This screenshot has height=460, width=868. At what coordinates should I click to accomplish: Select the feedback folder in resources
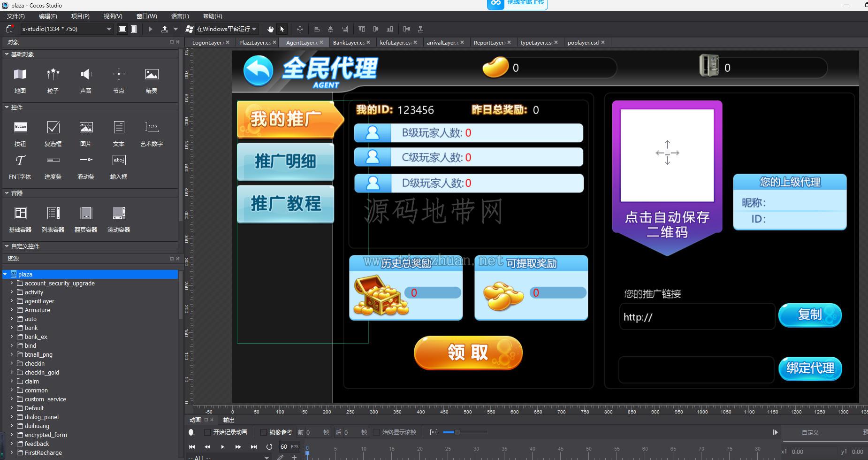pos(37,444)
